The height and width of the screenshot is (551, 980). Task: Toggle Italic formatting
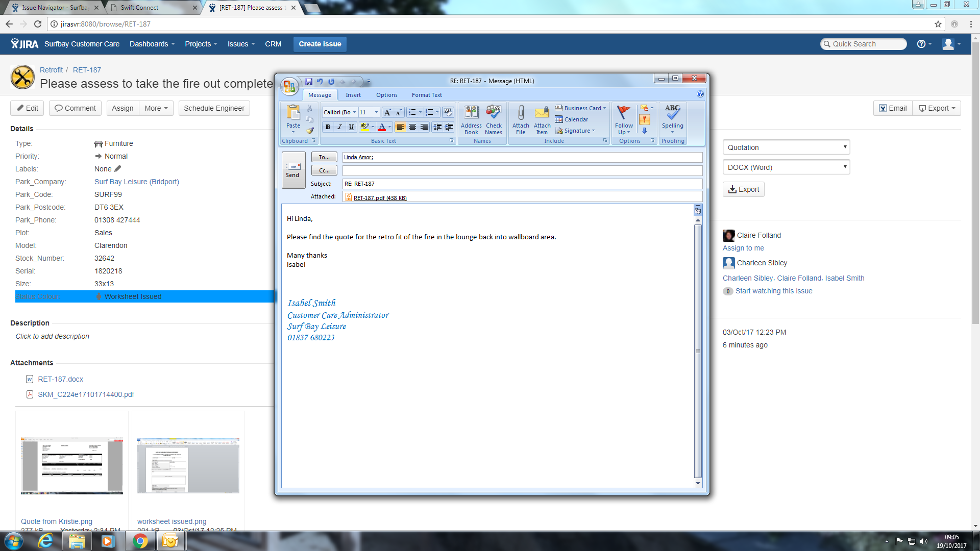339,127
